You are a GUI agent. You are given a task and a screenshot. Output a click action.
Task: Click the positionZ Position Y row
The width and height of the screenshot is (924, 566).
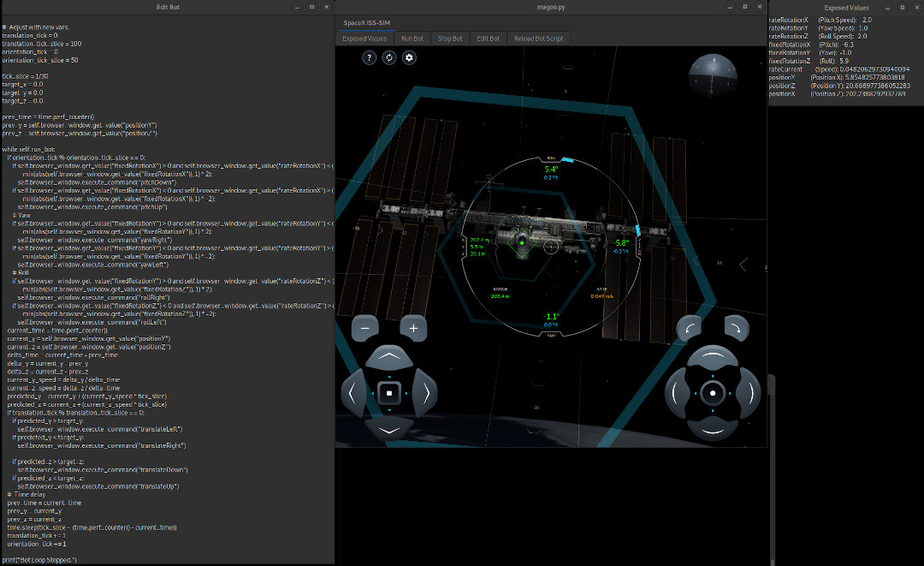840,86
